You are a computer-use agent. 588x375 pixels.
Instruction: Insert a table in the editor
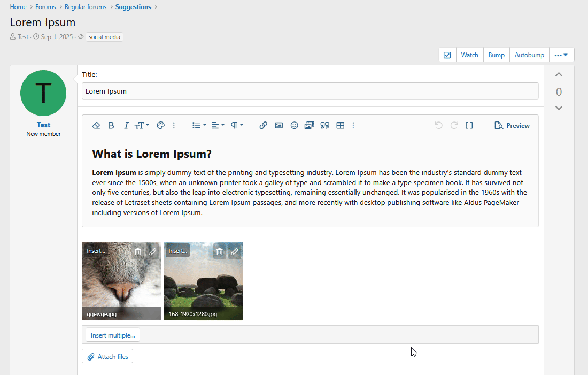coord(340,125)
